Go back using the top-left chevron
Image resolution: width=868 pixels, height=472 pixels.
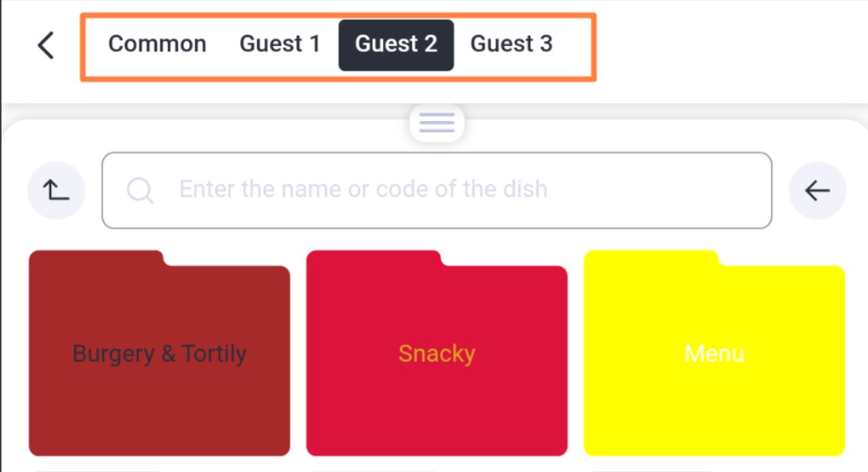click(46, 45)
